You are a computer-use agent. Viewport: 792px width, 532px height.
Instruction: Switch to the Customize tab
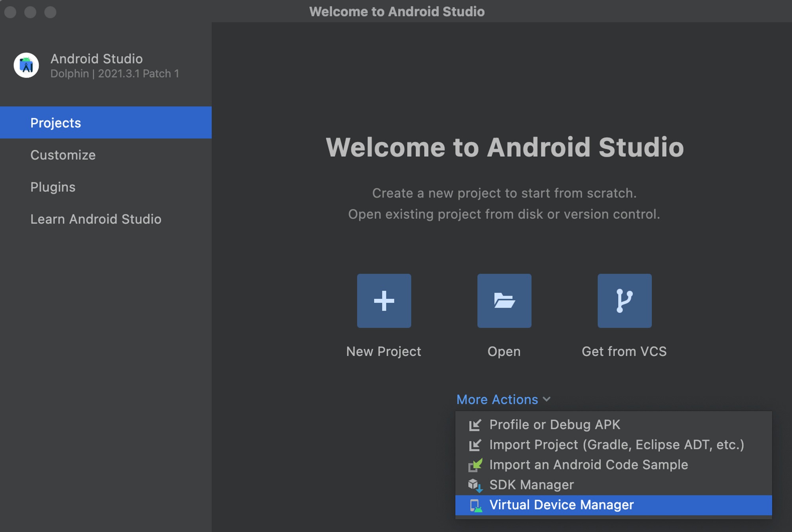coord(63,155)
